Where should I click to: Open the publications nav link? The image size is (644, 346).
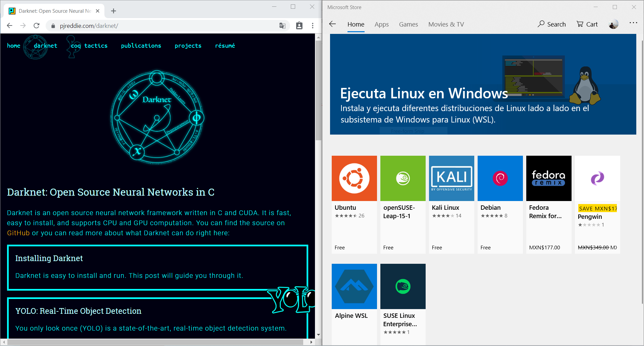(141, 46)
